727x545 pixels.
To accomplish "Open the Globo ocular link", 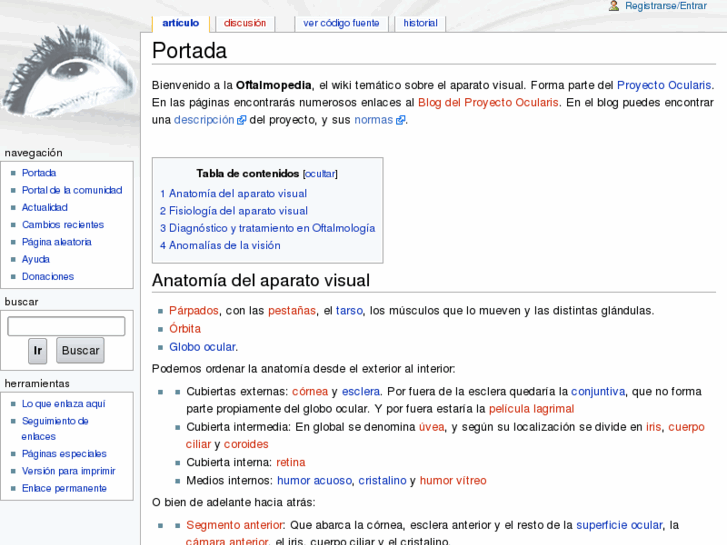I will point(203,347).
